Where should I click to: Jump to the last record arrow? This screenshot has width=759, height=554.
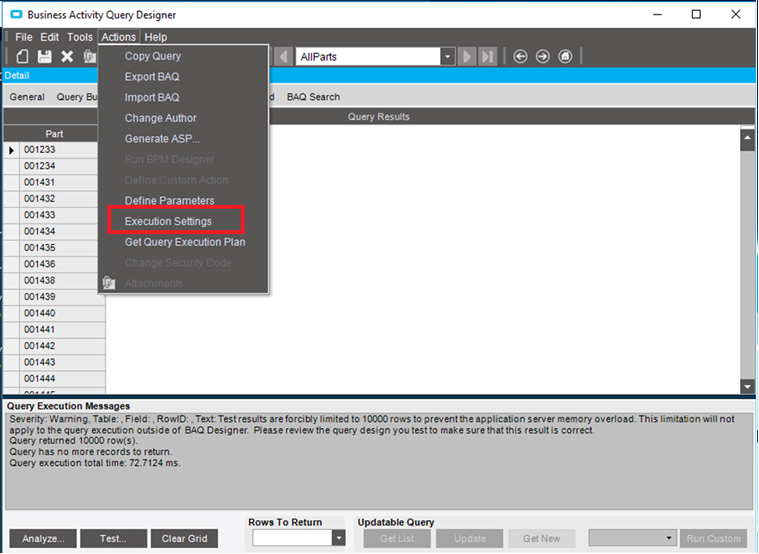(x=487, y=57)
